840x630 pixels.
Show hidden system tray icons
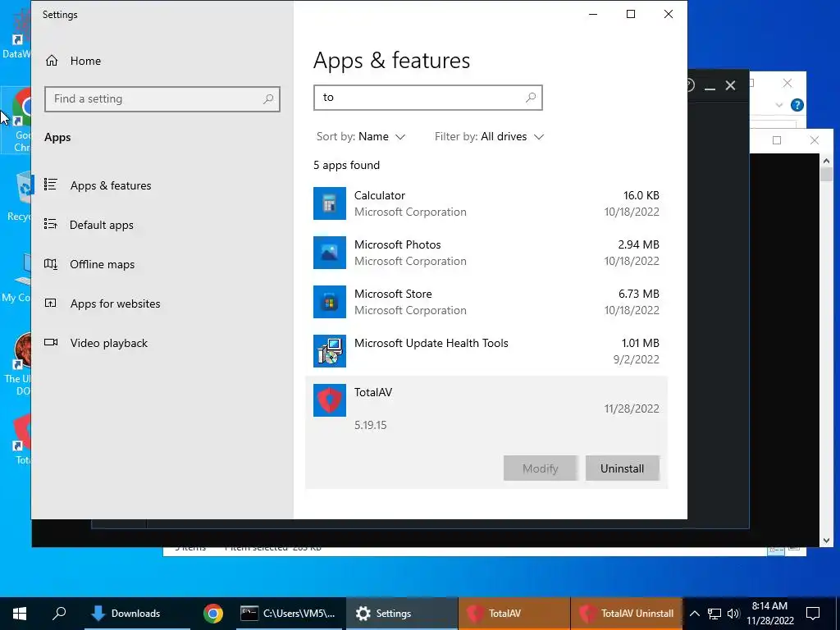694,614
